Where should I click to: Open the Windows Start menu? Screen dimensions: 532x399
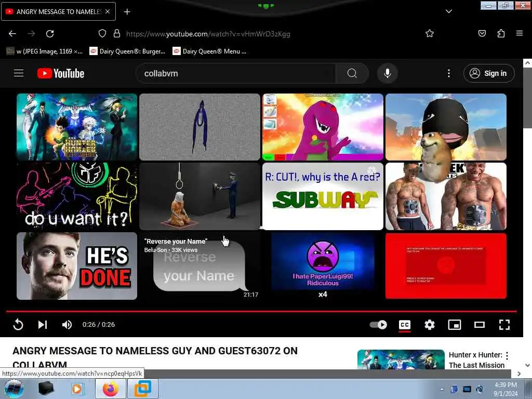[14, 389]
